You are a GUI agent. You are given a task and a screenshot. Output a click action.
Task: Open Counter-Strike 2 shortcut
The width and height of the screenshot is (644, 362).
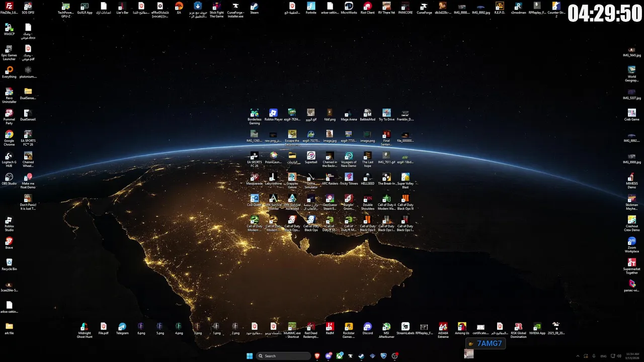tap(556, 10)
